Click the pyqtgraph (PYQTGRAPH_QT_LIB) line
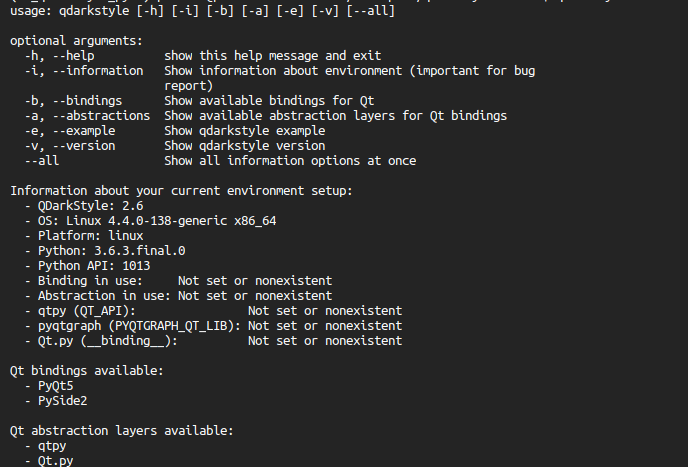The height and width of the screenshot is (467, 688). [x=213, y=326]
